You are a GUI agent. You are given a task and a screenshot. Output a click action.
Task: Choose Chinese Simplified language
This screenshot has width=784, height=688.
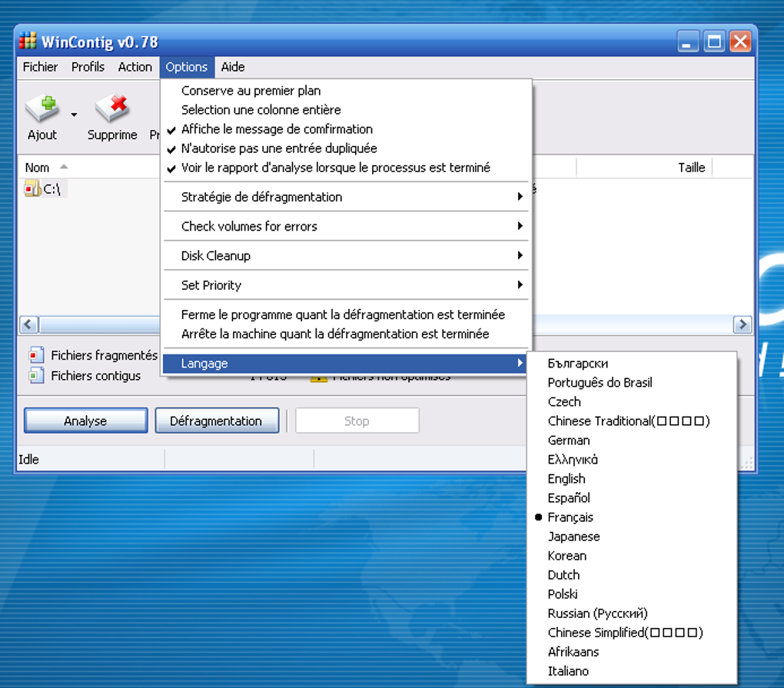632,633
